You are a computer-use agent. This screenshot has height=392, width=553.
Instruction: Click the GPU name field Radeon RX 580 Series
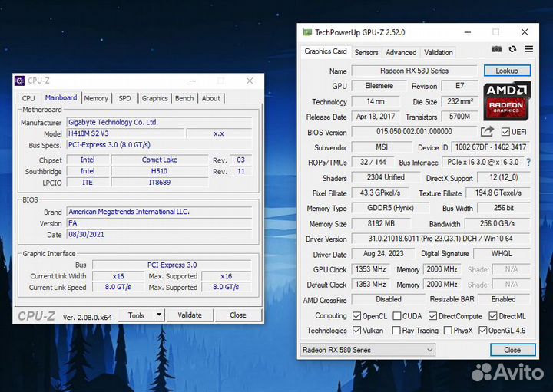pyautogui.click(x=415, y=71)
